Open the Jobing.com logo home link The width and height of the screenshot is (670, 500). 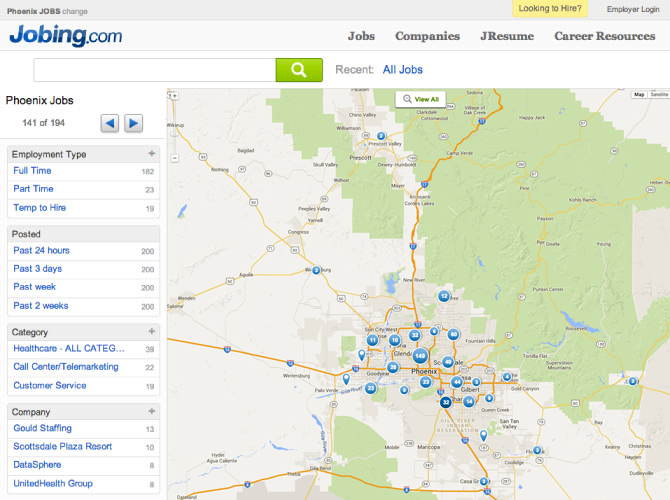click(66, 35)
